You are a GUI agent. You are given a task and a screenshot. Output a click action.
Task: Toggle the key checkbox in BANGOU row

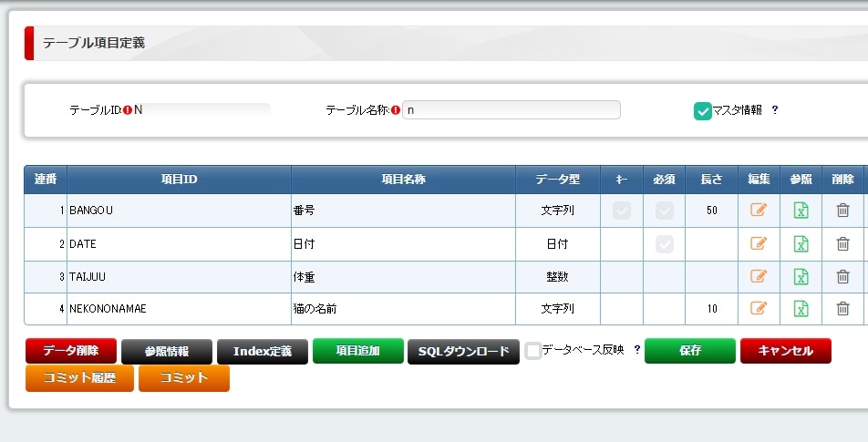(622, 211)
